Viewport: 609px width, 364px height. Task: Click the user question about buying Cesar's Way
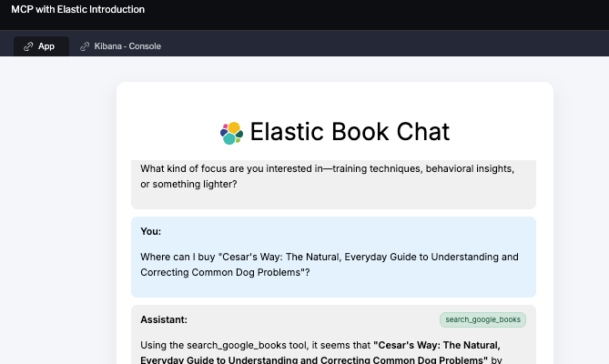[330, 265]
